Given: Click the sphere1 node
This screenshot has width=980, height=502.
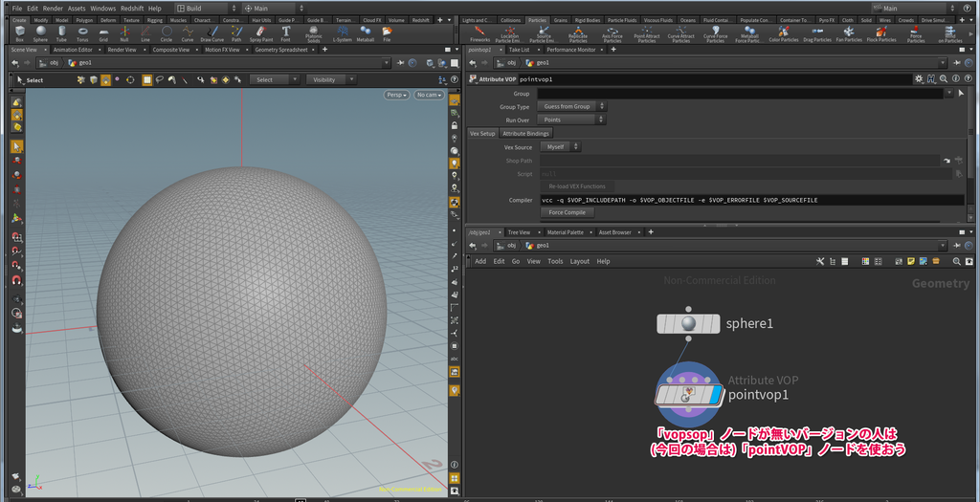Looking at the screenshot, I should coord(688,324).
